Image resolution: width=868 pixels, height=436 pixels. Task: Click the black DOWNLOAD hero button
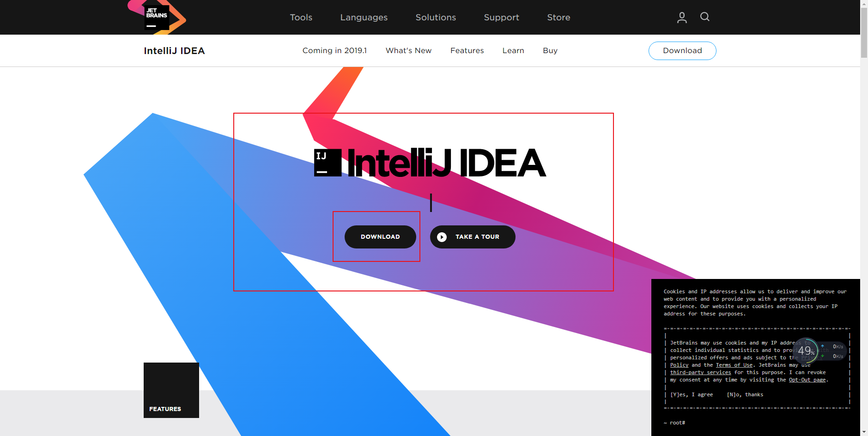click(x=380, y=237)
